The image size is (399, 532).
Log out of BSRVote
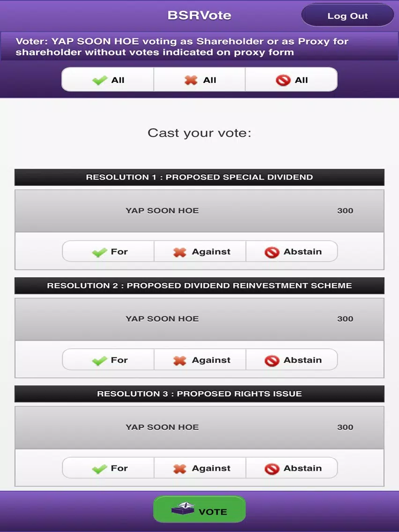(347, 15)
